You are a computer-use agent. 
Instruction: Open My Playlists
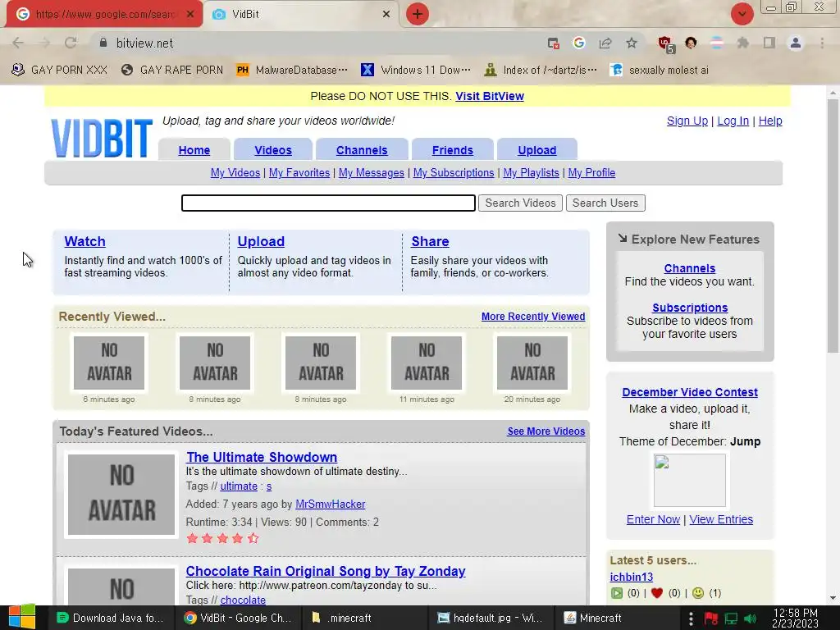point(531,173)
